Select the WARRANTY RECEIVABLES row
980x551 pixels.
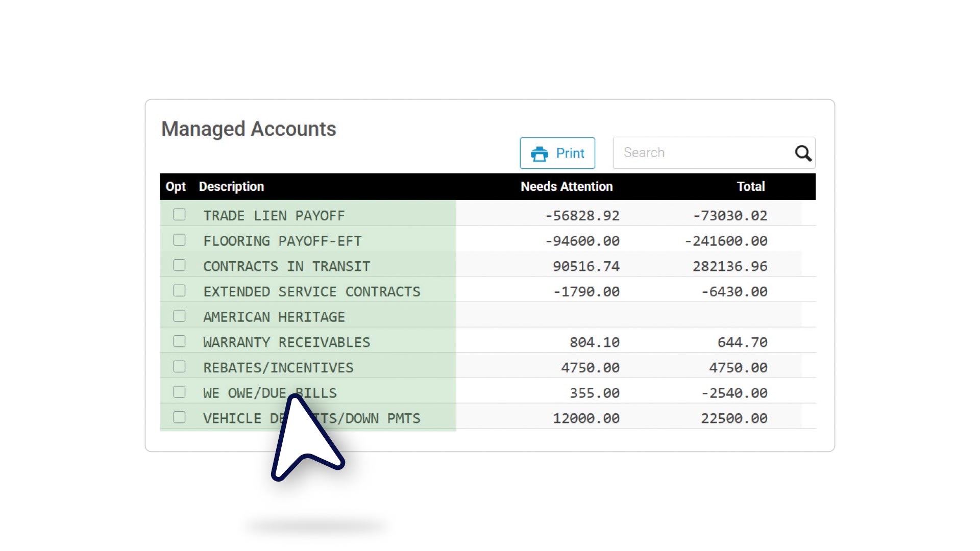click(287, 341)
